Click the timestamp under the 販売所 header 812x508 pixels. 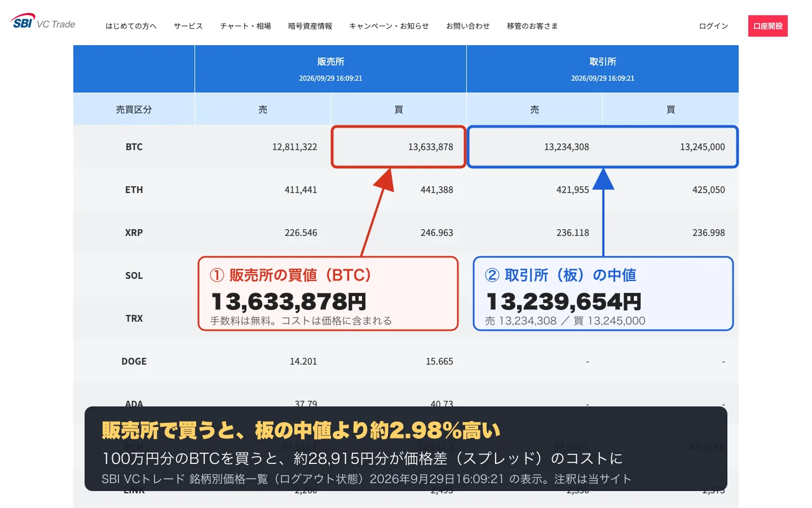coord(330,78)
